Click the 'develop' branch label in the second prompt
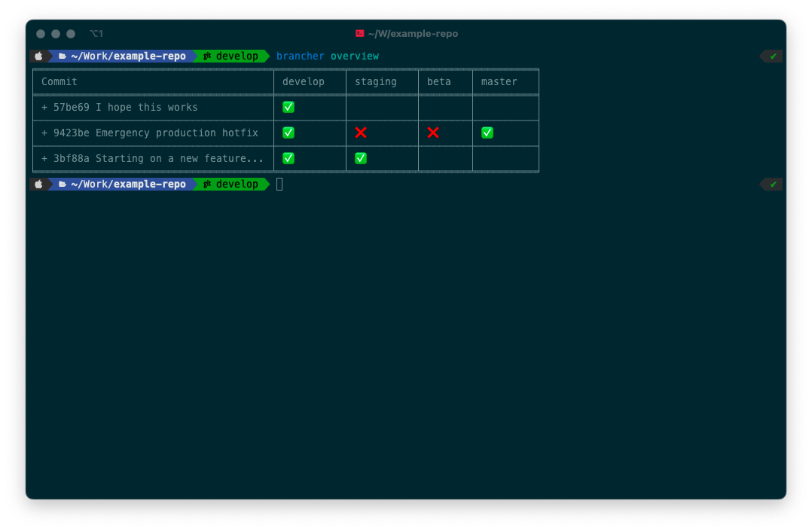Viewport: 812px width, 531px height. [237, 184]
